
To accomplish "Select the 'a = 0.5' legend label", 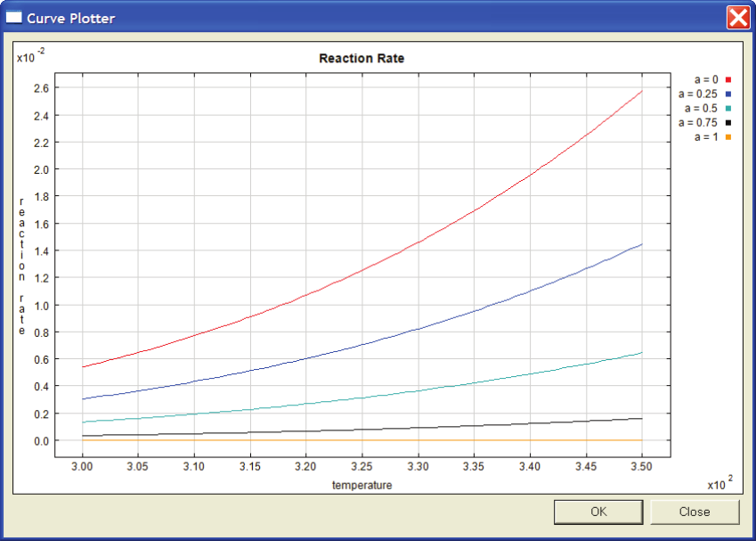I will (701, 109).
